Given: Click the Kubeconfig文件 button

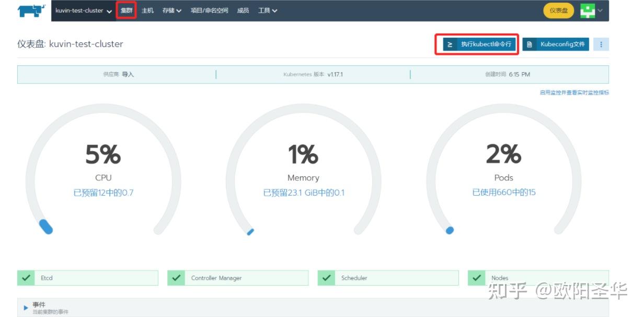Looking at the screenshot, I should (556, 44).
